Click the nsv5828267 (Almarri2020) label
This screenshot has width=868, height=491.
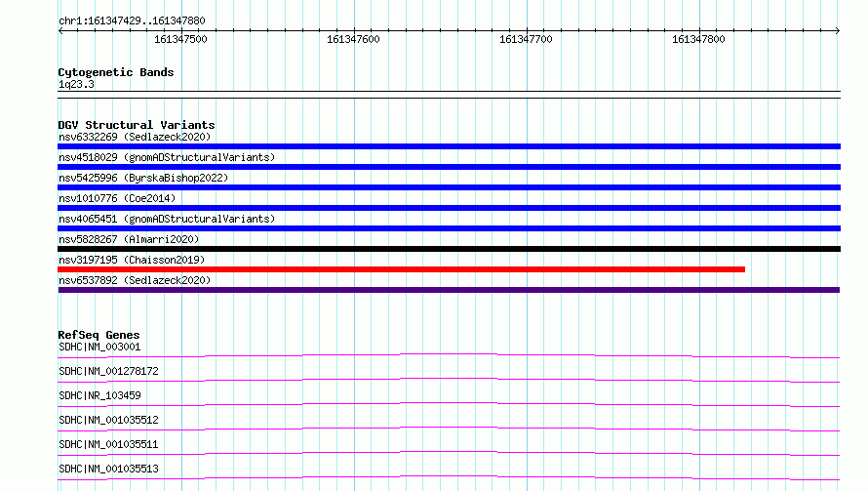click(129, 239)
